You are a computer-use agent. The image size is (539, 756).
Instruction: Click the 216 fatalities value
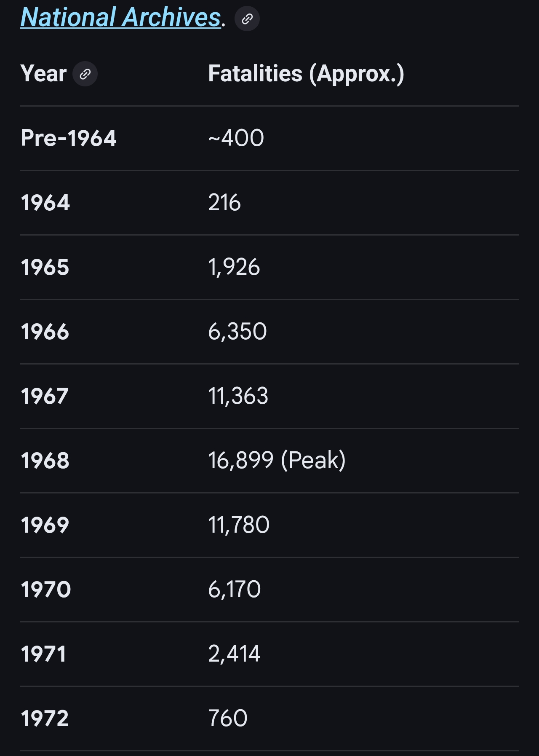[x=224, y=203]
